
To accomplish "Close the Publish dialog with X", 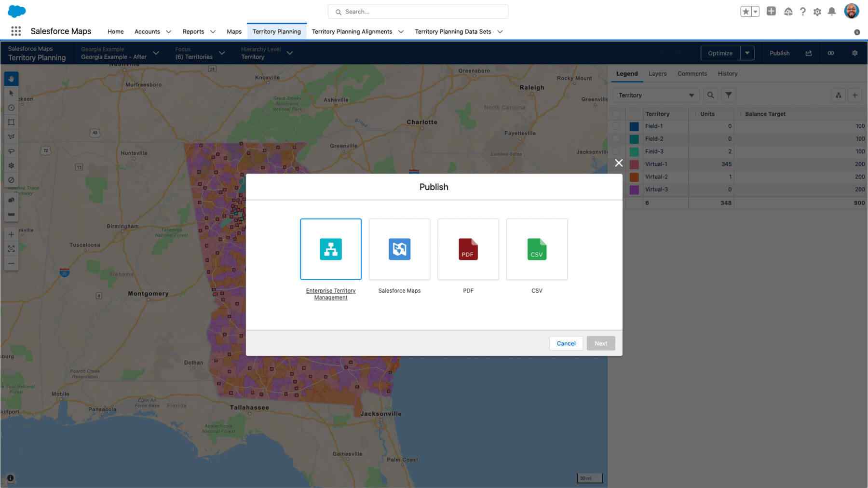I will (619, 163).
